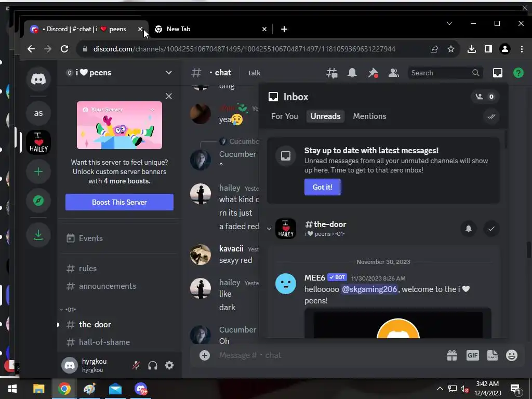Open the tab search dropdown chevron

pos(449,23)
